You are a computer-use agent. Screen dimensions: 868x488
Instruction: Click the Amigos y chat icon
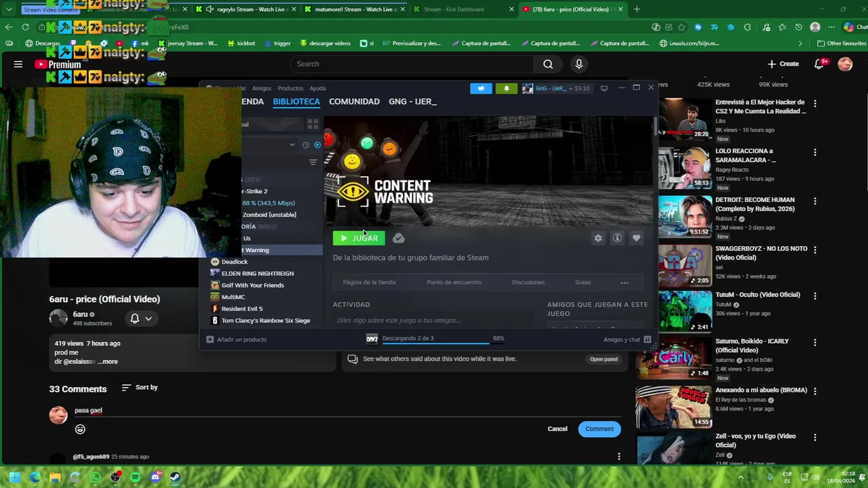(647, 340)
